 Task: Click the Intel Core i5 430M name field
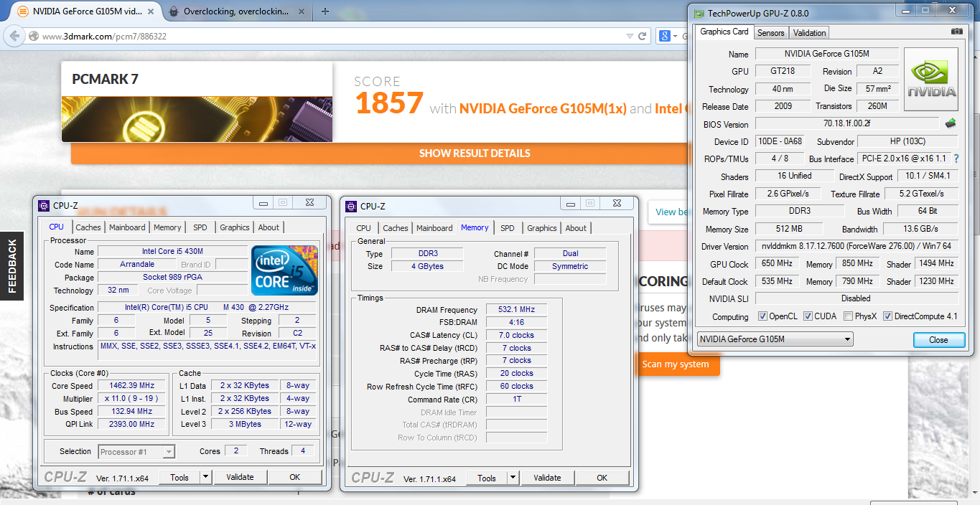pos(172,252)
